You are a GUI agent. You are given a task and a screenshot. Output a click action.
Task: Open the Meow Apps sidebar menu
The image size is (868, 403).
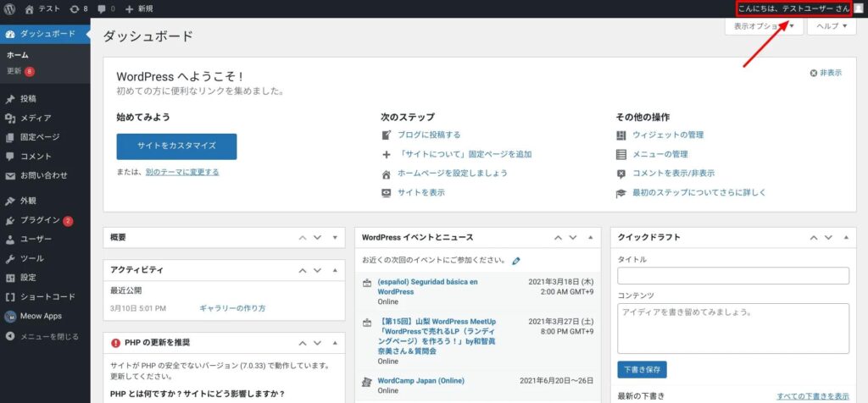tap(40, 316)
